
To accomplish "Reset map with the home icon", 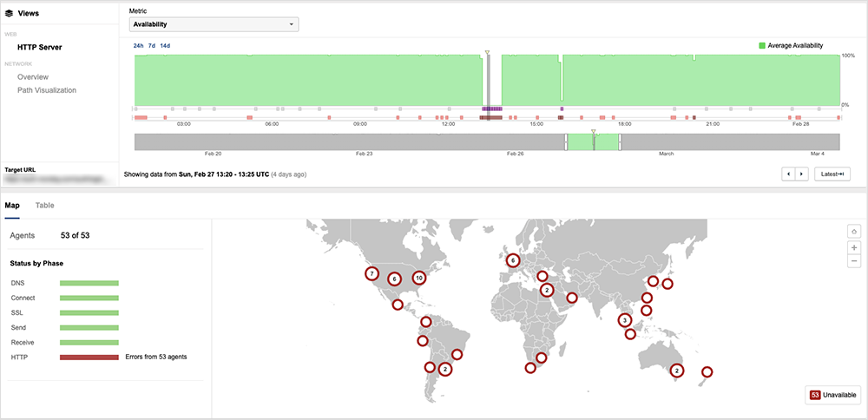I will tap(854, 231).
